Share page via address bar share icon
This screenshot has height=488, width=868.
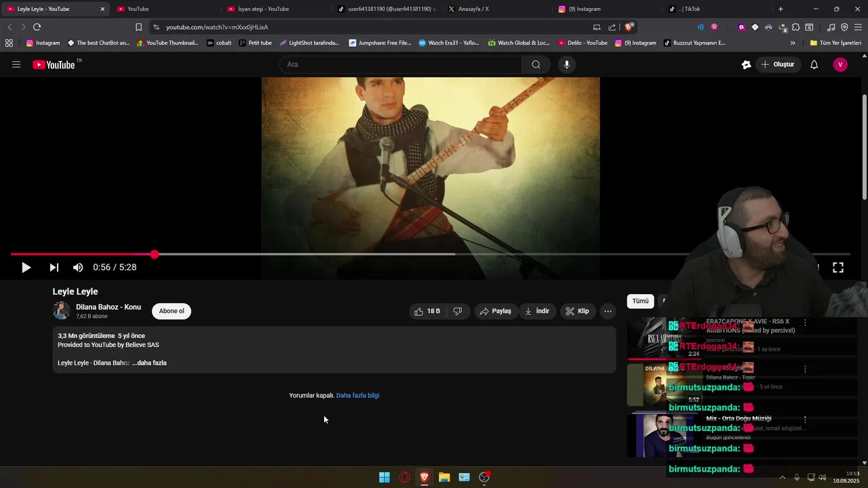pyautogui.click(x=612, y=27)
